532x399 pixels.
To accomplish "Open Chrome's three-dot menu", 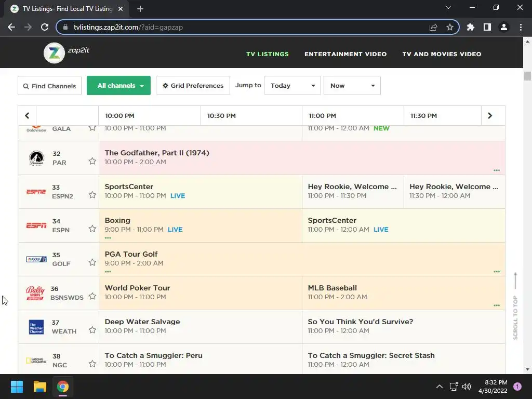I will (x=521, y=27).
